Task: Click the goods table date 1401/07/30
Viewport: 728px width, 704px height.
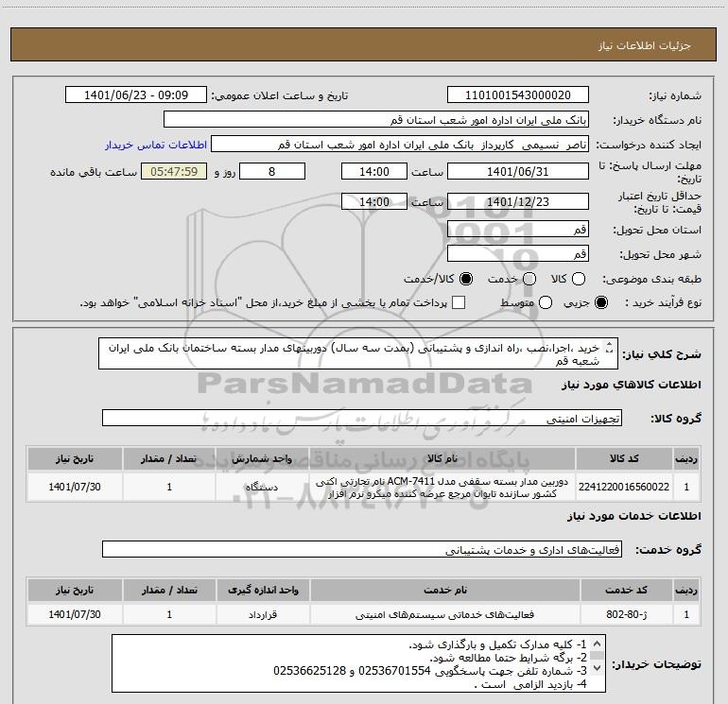Action: pos(75,487)
